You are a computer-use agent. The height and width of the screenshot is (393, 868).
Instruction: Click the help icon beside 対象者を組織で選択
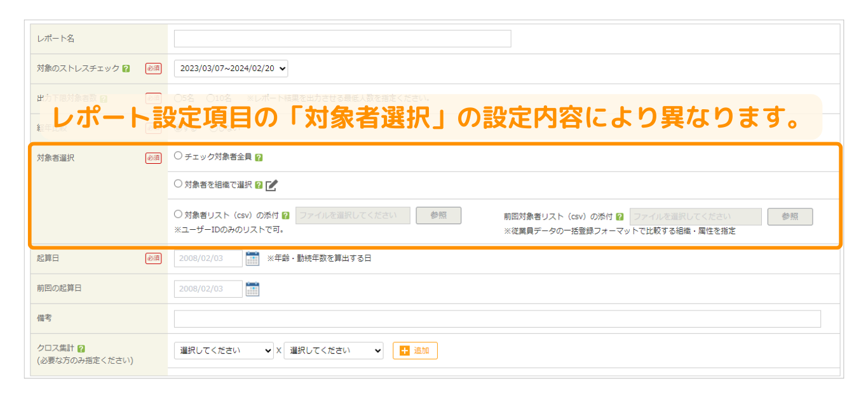259,184
